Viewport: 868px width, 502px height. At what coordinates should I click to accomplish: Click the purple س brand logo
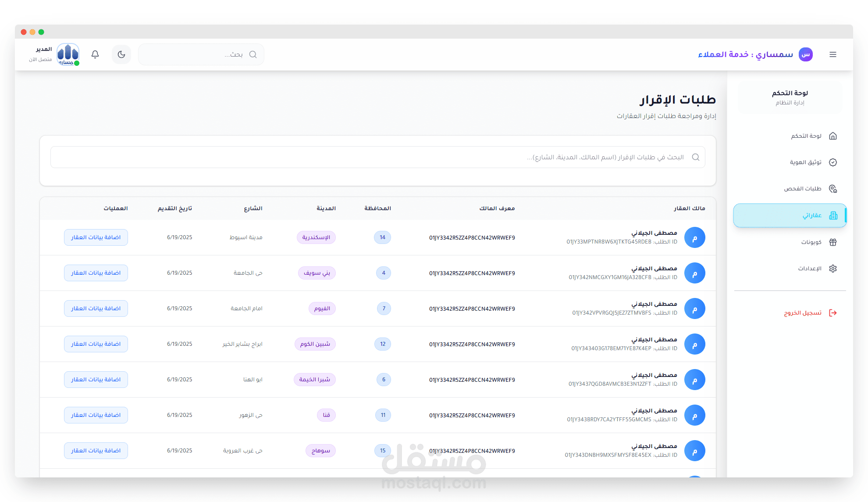[x=806, y=54]
